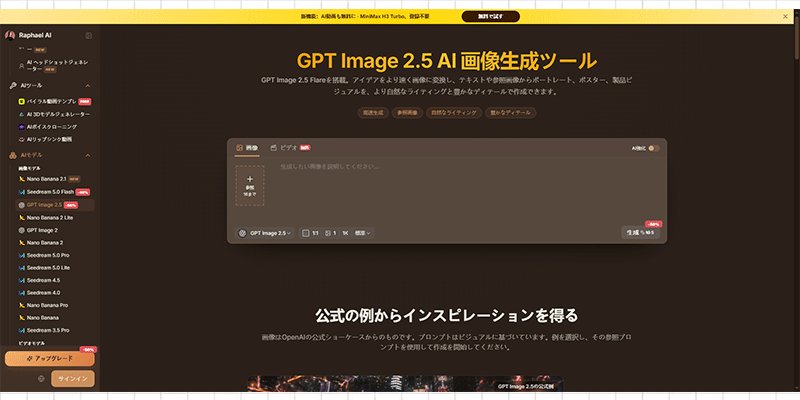Image resolution: width=800 pixels, height=400 pixels.
Task: Click the Seedream 4.5 blue icon
Action: coord(21,280)
